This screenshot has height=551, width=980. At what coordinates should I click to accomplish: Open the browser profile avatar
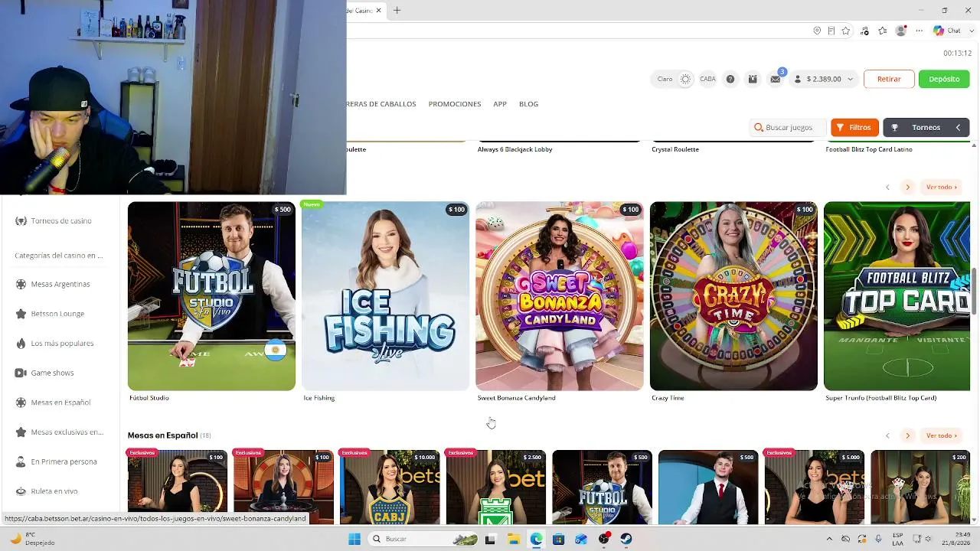pyautogui.click(x=901, y=31)
